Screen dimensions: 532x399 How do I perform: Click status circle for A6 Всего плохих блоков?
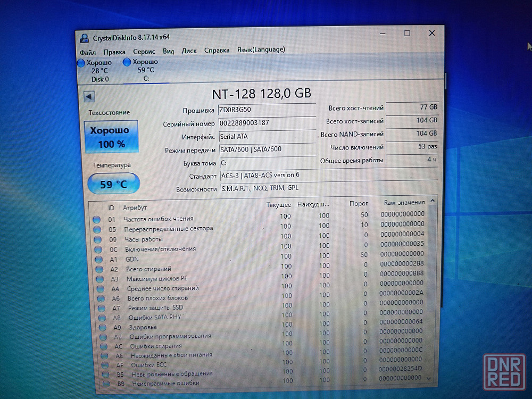(x=101, y=299)
